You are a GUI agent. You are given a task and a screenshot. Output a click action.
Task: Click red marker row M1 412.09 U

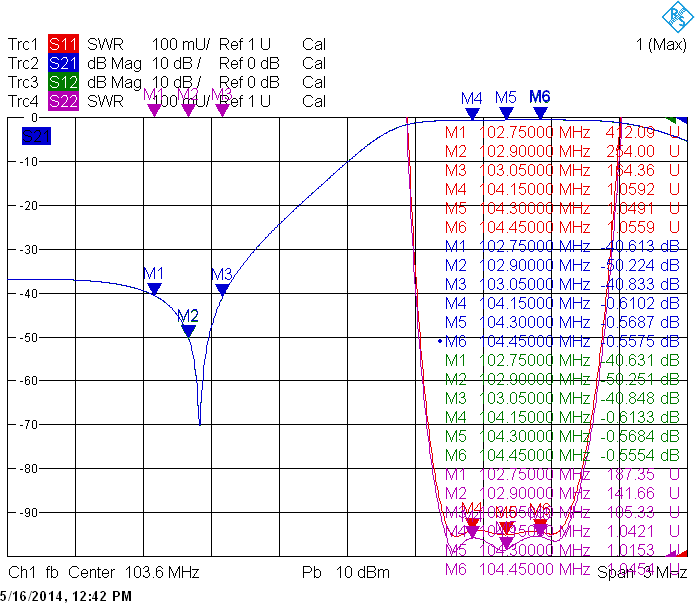pyautogui.click(x=562, y=133)
